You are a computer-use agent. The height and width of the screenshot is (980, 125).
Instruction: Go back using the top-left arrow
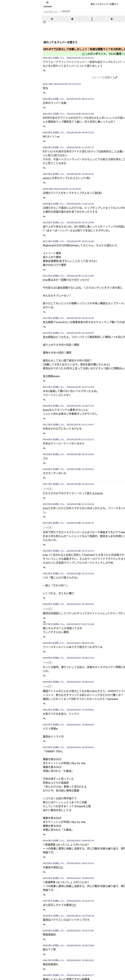pos(47,2)
